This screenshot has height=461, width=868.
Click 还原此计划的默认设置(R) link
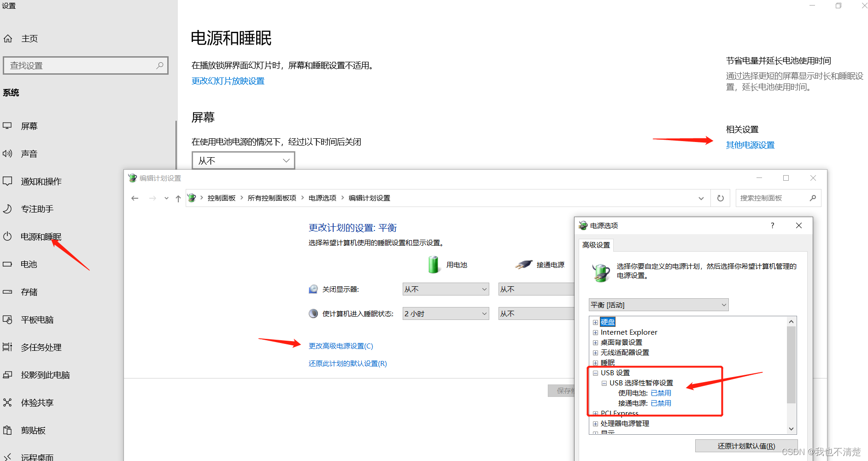348,364
